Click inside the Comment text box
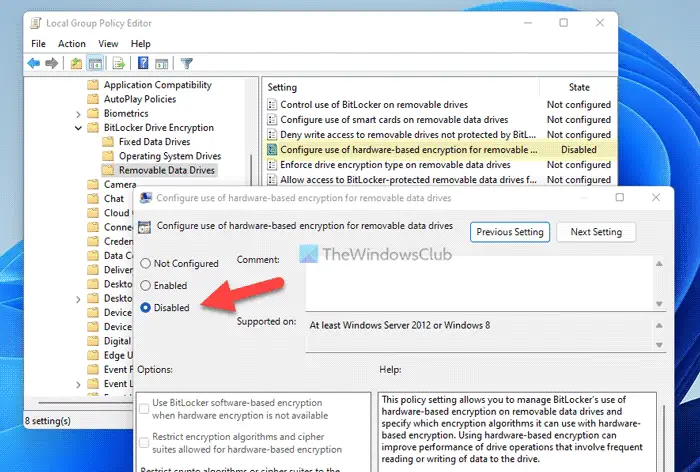 click(479, 283)
